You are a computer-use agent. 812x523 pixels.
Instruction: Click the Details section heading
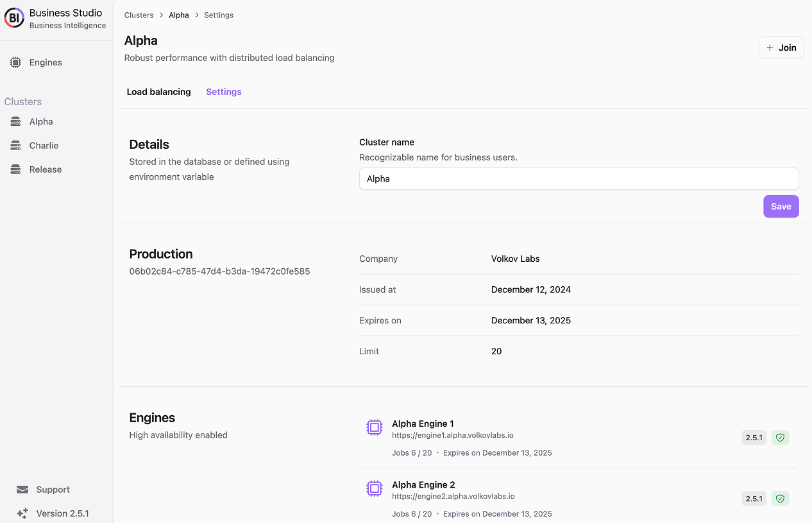(x=149, y=144)
